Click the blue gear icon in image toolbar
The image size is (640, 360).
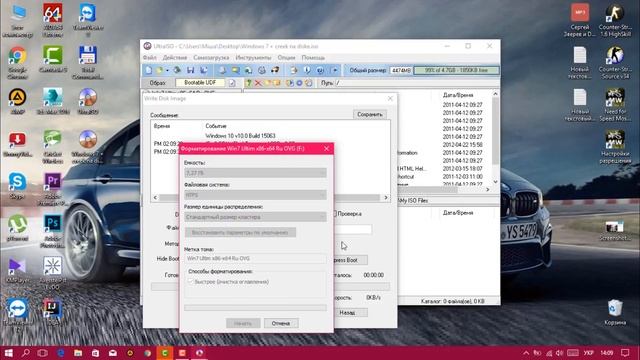(x=299, y=83)
